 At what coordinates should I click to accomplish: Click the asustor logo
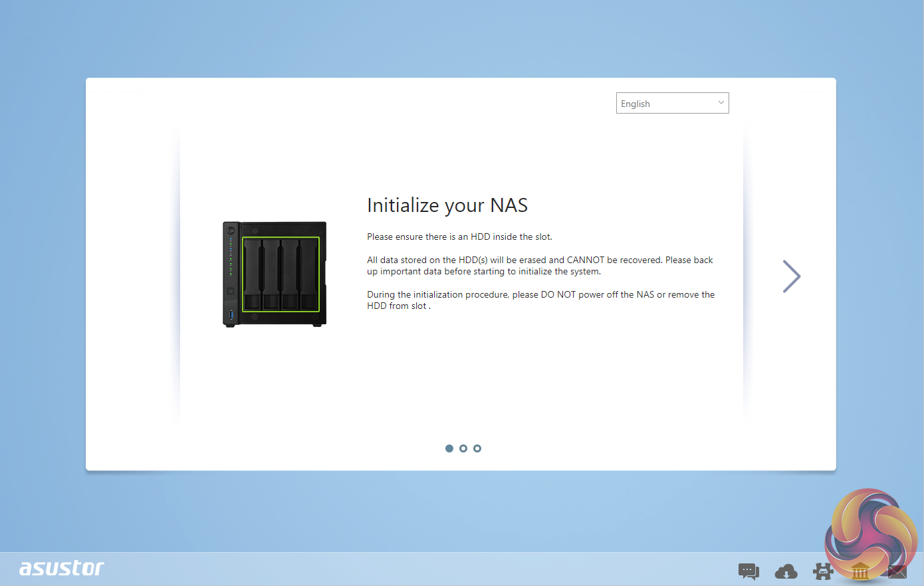pos(61,568)
